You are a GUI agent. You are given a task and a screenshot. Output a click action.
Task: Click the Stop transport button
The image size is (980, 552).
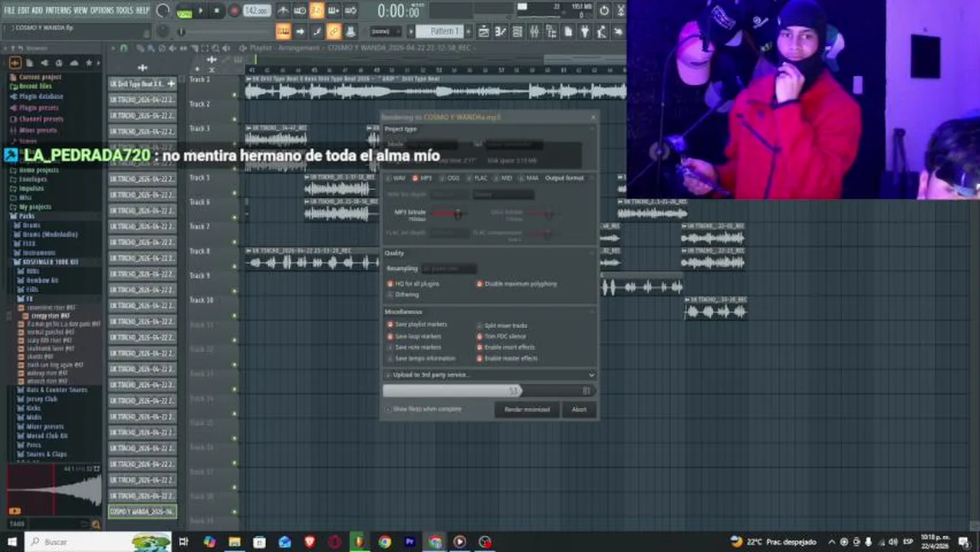click(217, 11)
